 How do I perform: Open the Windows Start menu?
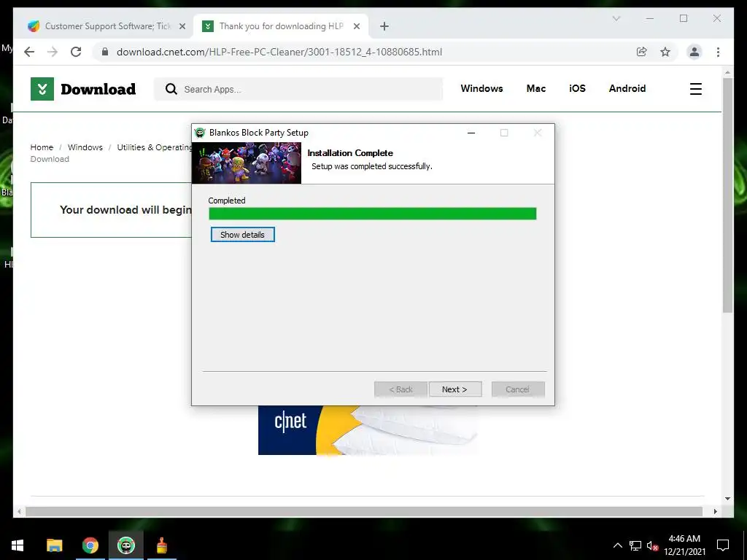[18, 545]
